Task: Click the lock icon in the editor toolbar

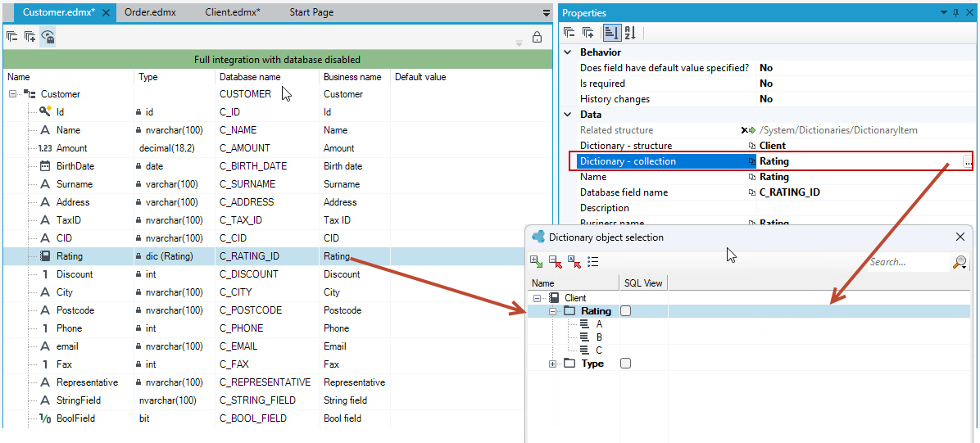Action: pos(537,38)
